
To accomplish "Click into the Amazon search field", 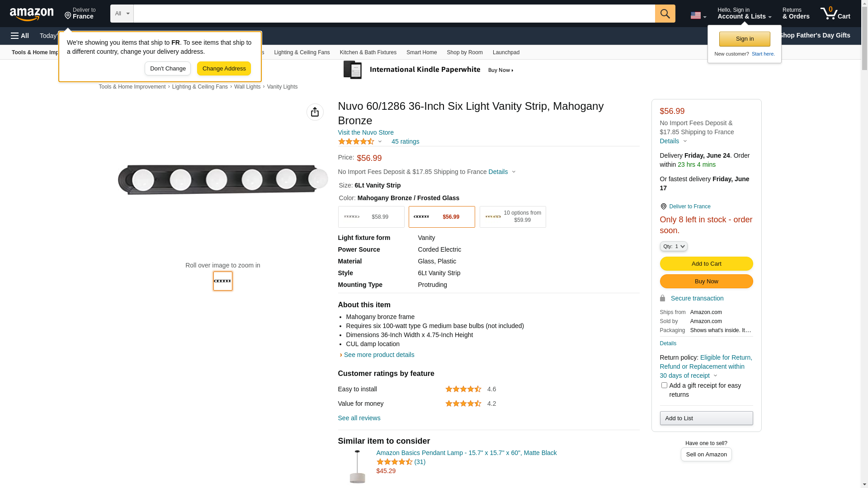I will coord(394,14).
